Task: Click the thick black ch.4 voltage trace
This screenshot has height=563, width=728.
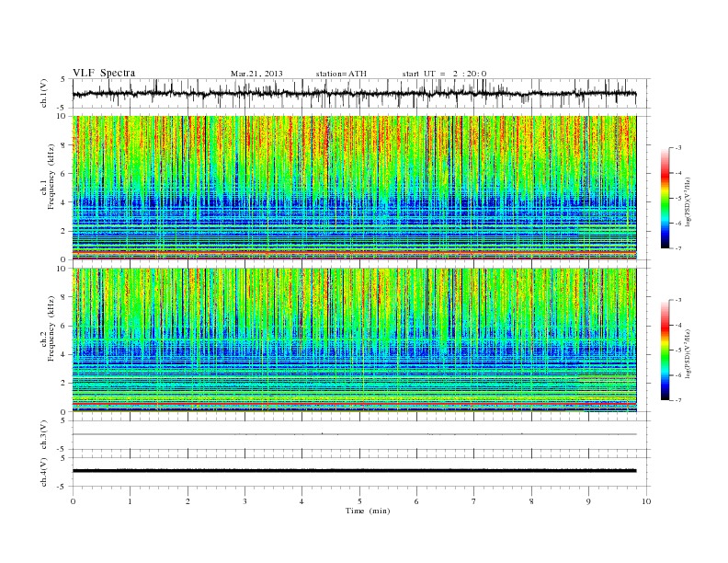Action: coord(355,471)
